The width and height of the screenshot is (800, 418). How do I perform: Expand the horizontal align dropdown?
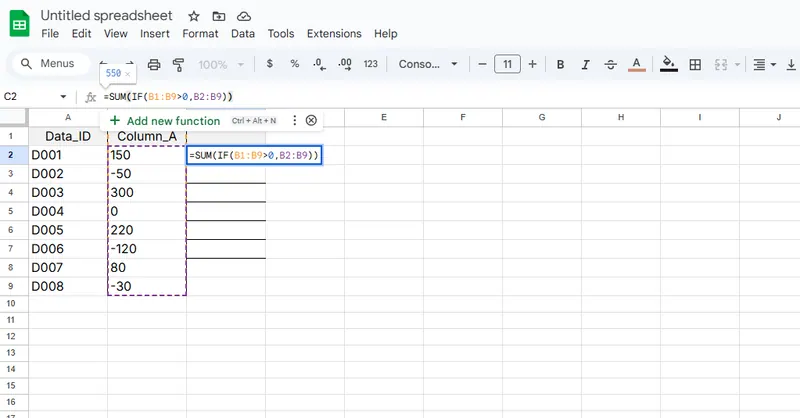pyautogui.click(x=764, y=64)
